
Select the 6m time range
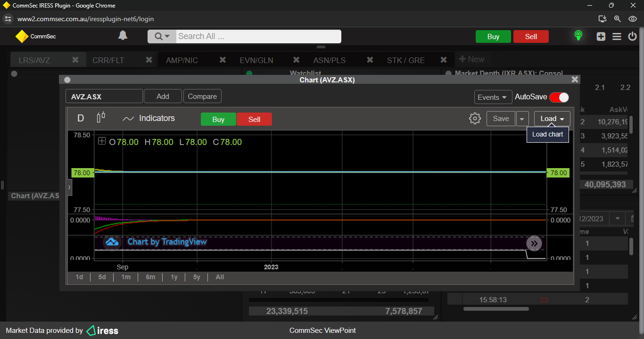click(x=150, y=277)
